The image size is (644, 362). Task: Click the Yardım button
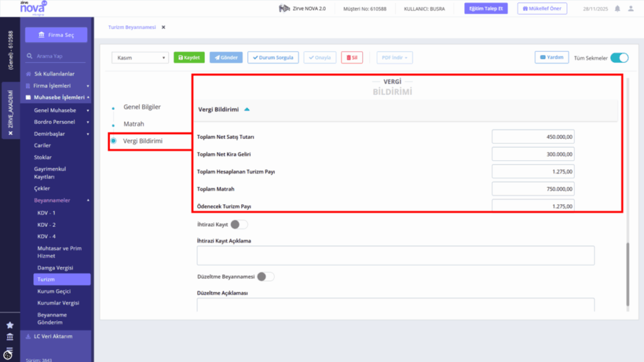(552, 57)
